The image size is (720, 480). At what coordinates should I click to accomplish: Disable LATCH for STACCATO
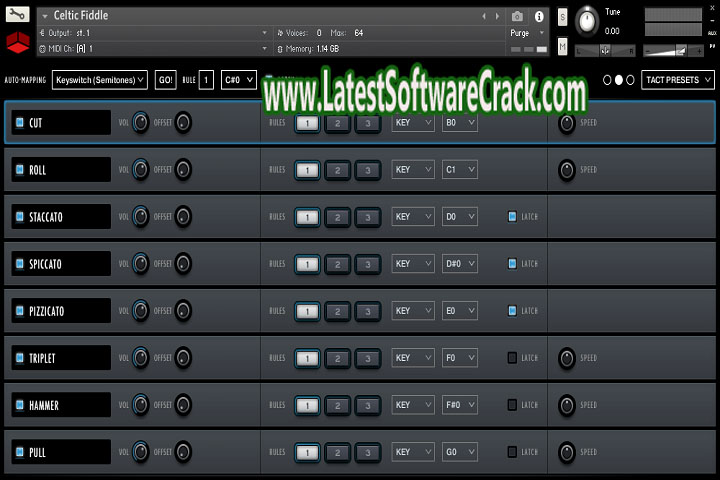pyautogui.click(x=512, y=216)
